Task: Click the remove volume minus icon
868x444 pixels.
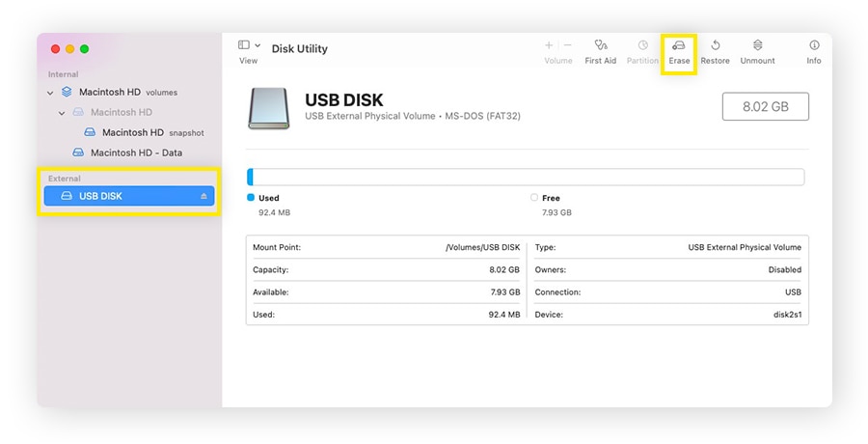Action: coord(568,45)
